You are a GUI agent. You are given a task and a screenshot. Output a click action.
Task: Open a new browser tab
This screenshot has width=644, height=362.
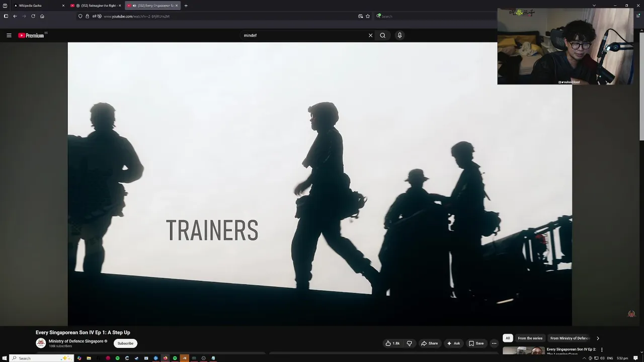tap(186, 6)
